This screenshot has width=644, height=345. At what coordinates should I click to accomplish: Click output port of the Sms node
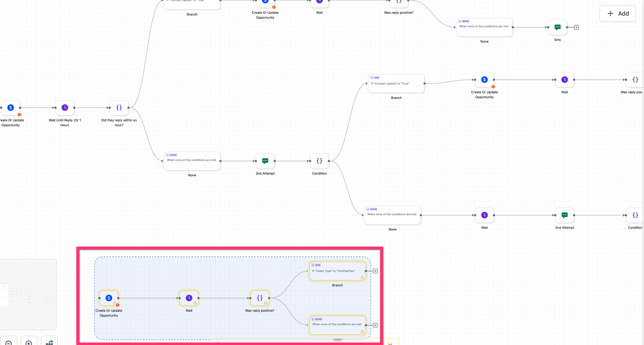coord(567,27)
